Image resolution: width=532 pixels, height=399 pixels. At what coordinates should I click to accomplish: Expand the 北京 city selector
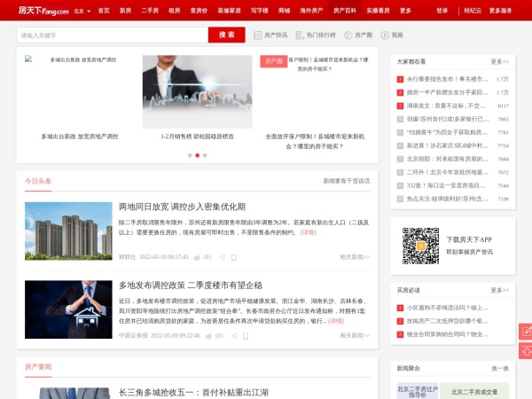81,11
